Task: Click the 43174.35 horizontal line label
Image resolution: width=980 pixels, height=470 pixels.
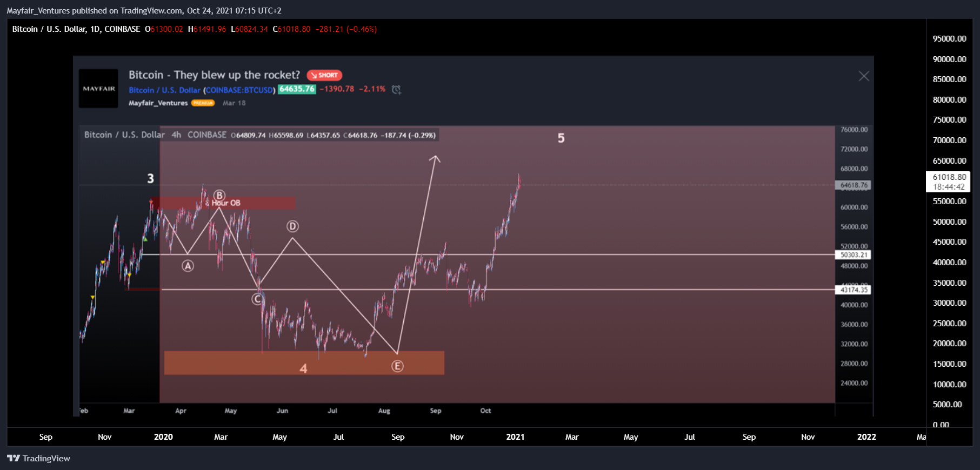Action: [853, 290]
